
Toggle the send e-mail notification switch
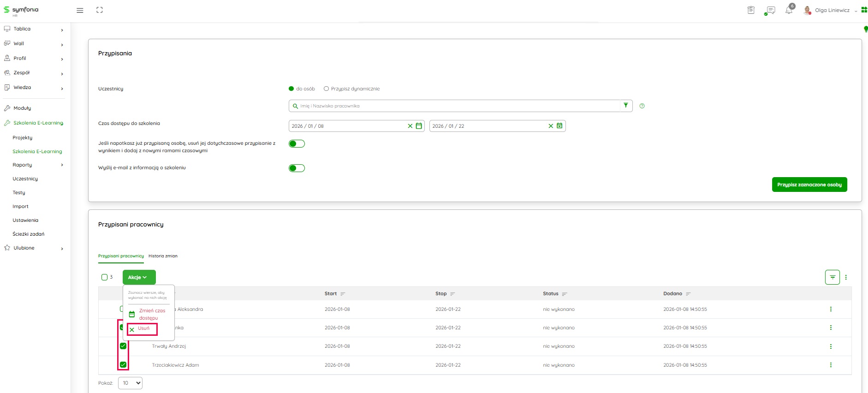pyautogui.click(x=297, y=168)
